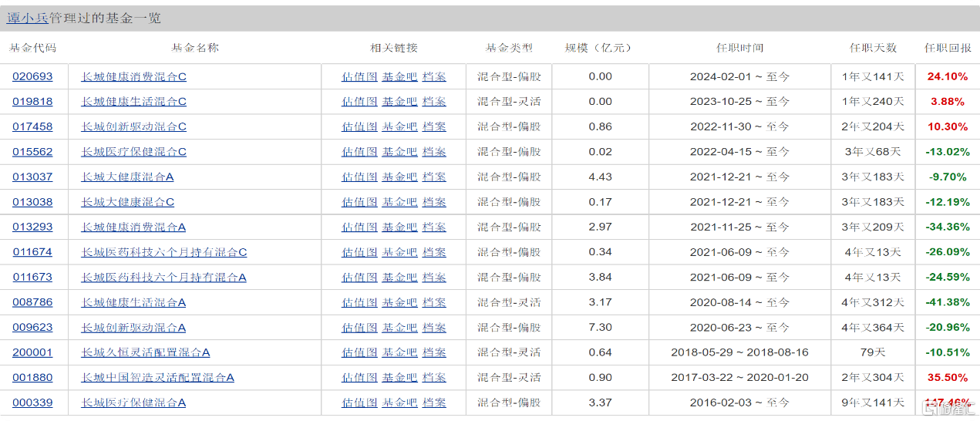The image size is (980, 421).
Task: Open 估值图 for fund 013037
Action: pos(360,177)
